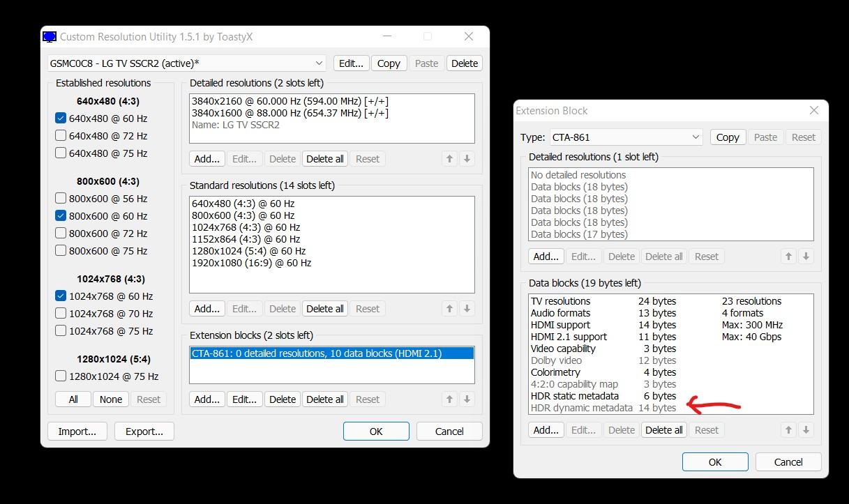This screenshot has height=504, width=849.
Task: Select HDR static metadata data block
Action: coord(671,396)
